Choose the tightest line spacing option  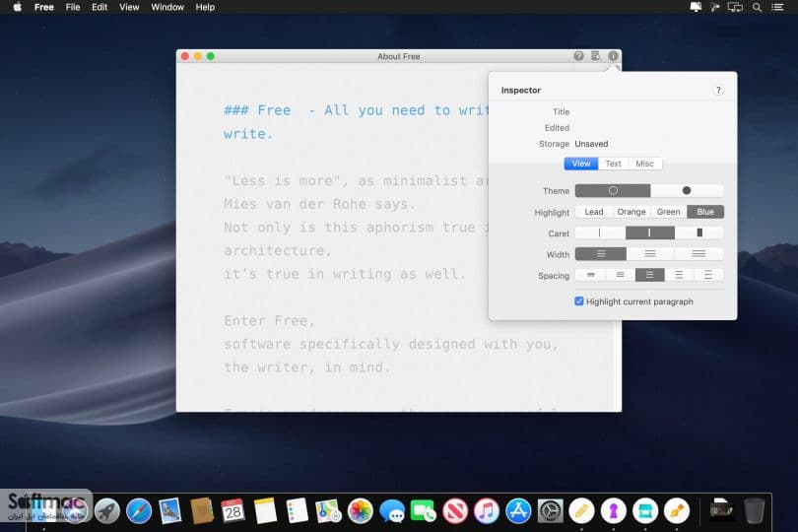(x=590, y=275)
